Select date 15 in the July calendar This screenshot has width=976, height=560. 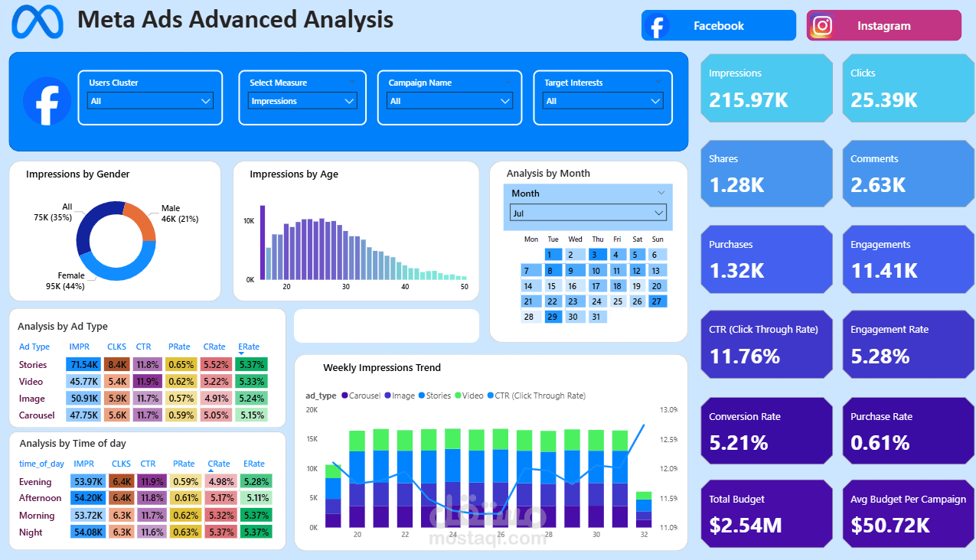click(552, 285)
